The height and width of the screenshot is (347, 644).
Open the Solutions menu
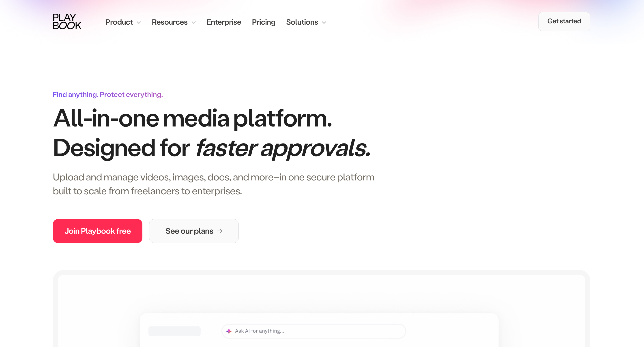302,22
